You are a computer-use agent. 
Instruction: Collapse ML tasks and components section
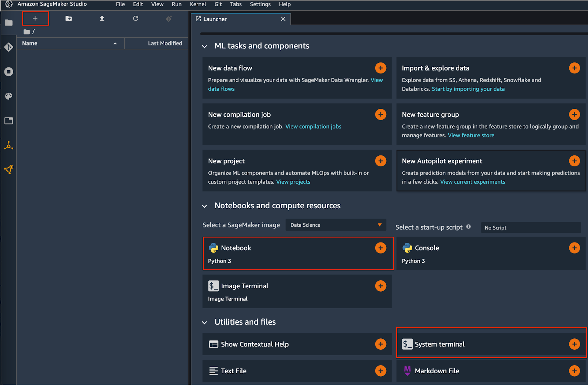coord(205,47)
